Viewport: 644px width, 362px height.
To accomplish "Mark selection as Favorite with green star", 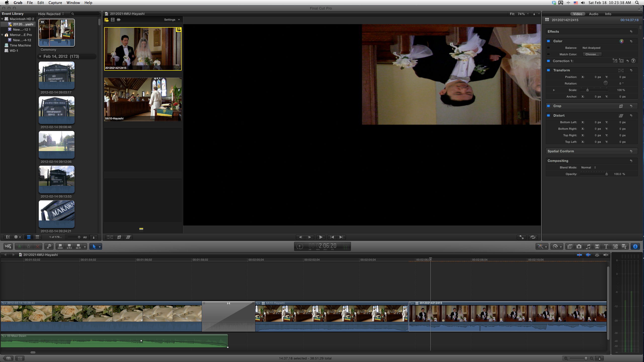I will coord(19,246).
